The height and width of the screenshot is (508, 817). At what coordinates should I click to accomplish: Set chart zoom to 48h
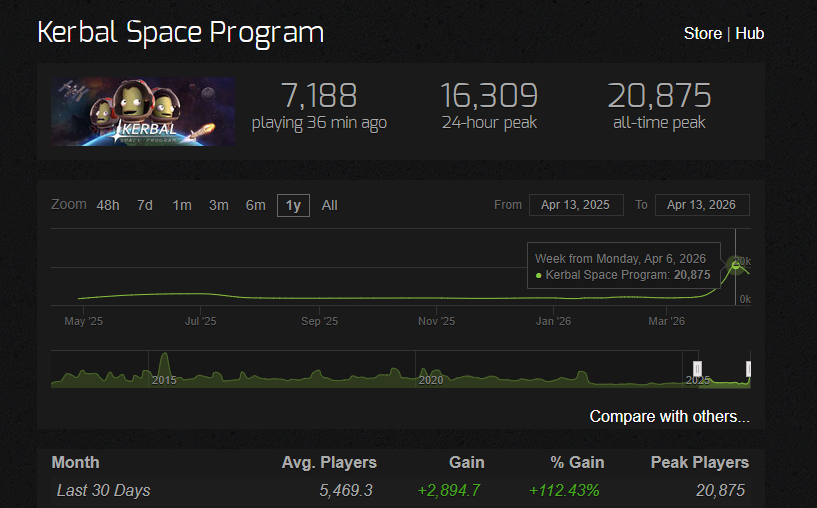click(x=108, y=205)
